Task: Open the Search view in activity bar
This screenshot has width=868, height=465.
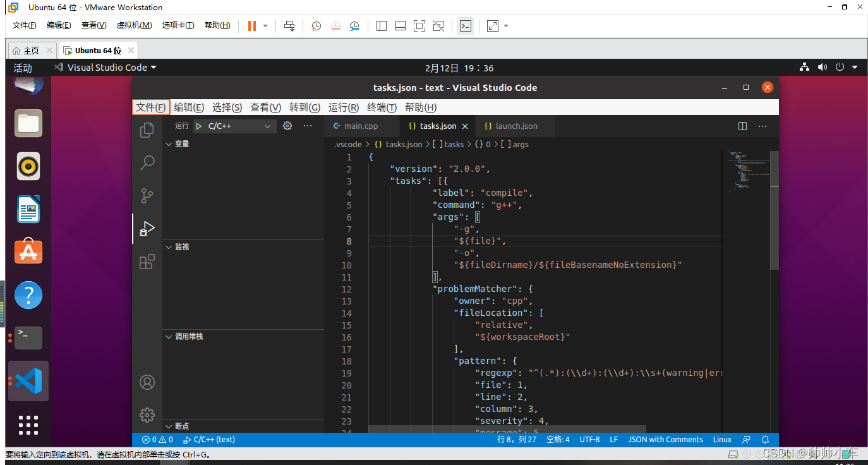Action: (147, 163)
